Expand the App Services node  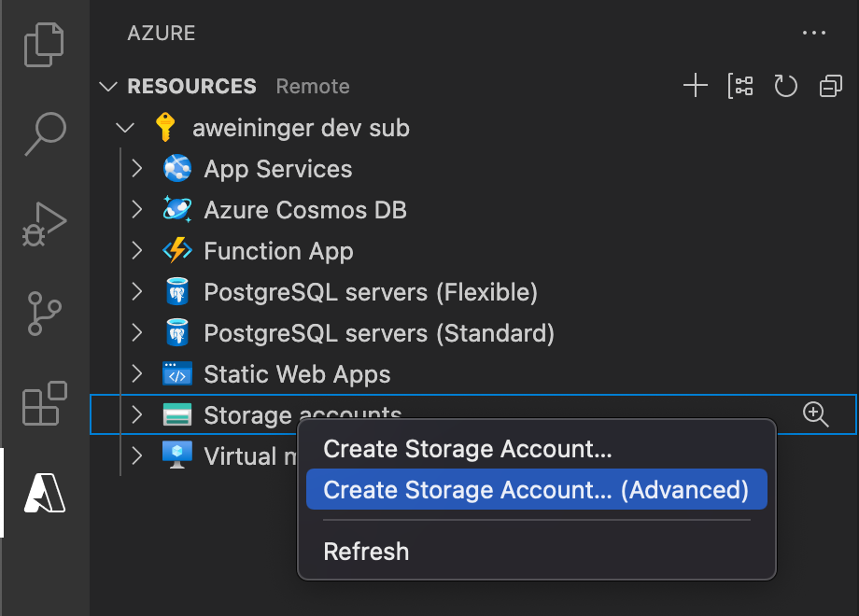click(x=137, y=169)
